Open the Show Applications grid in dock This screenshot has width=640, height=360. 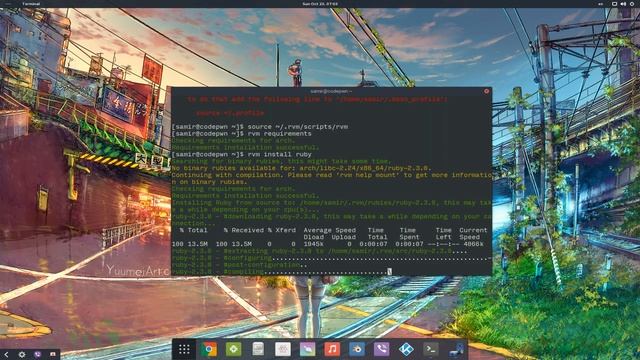coord(184,349)
